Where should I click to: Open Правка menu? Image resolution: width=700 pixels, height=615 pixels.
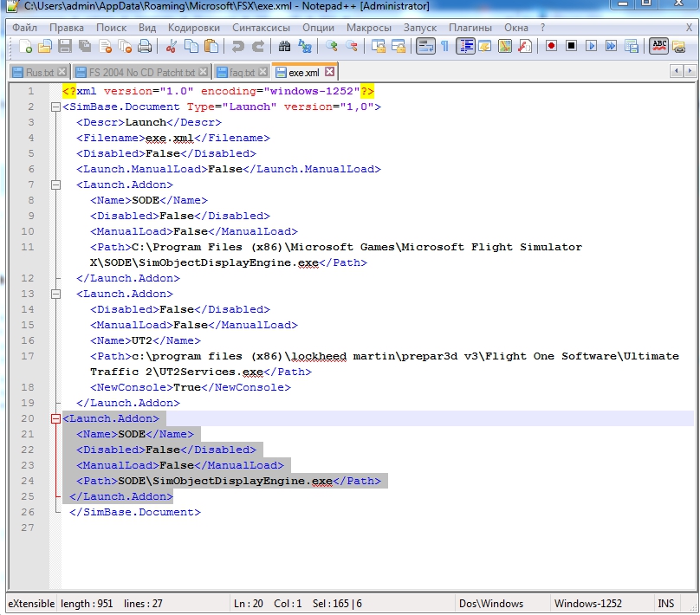67,28
